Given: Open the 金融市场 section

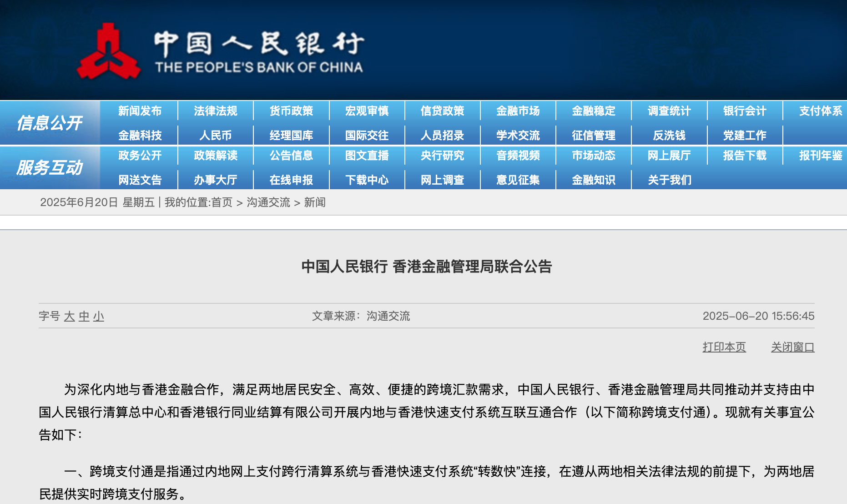Looking at the screenshot, I should [518, 111].
